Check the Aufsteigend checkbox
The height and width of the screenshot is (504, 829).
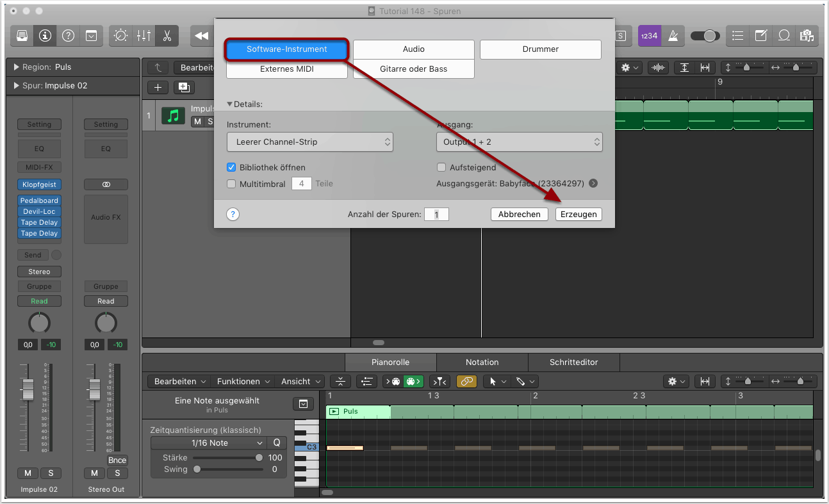[441, 167]
